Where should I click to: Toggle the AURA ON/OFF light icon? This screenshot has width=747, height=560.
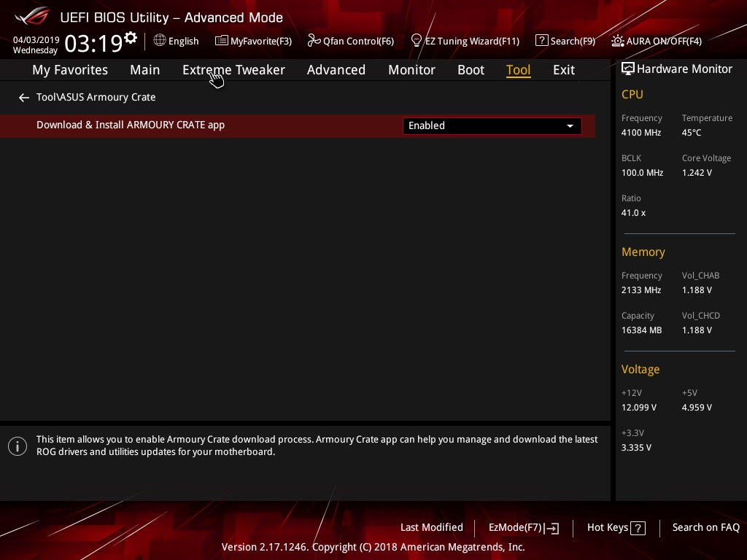617,41
